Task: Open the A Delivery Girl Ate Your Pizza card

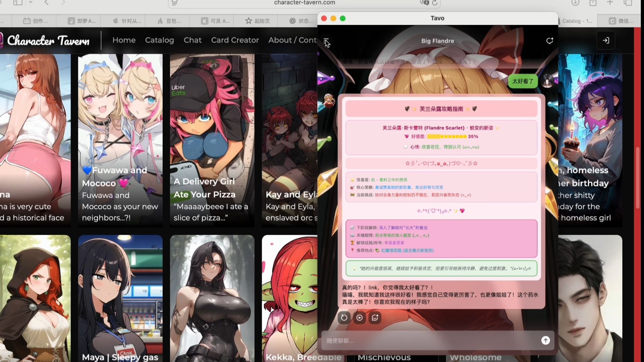Action: pyautogui.click(x=212, y=140)
